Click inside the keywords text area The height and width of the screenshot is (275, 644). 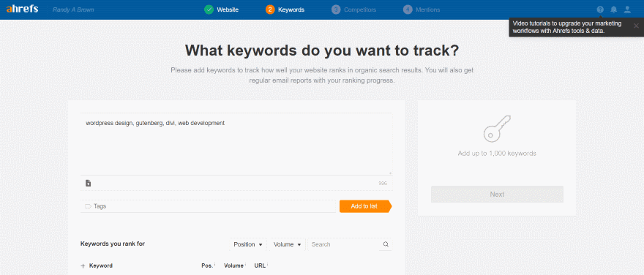point(236,143)
